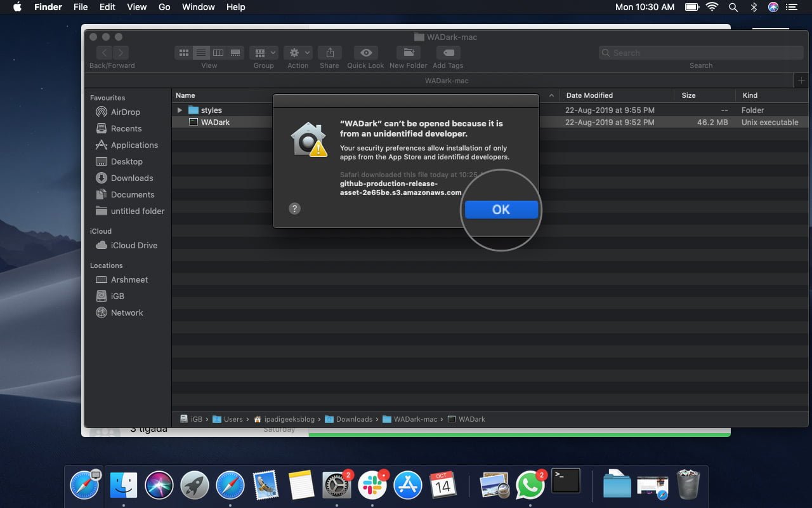This screenshot has width=812, height=508.
Task: Switch Finder to list view
Action: tap(201, 53)
